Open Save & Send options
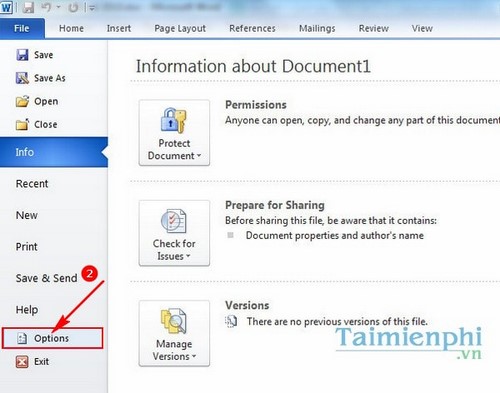Image resolution: width=500 pixels, height=393 pixels. [x=46, y=278]
